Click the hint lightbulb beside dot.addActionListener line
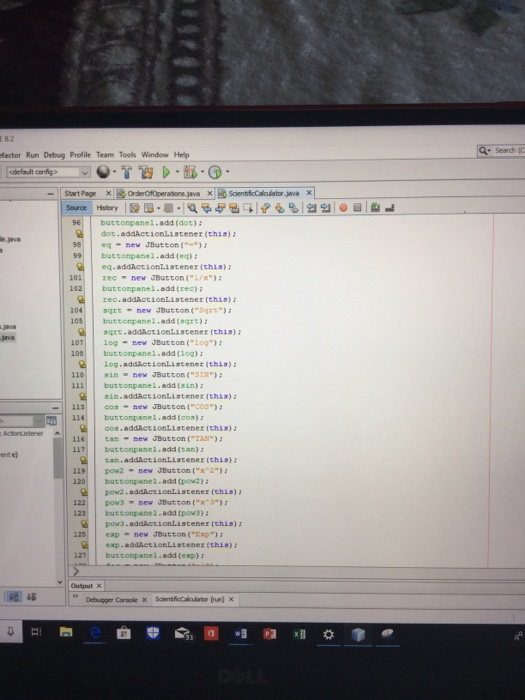Viewport: 525px width, 700px height. click(x=79, y=233)
